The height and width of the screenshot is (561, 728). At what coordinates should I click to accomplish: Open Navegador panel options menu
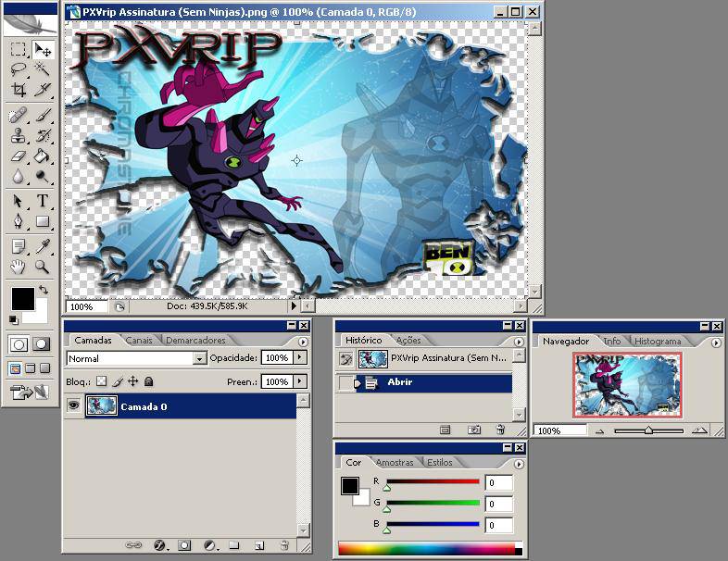[x=716, y=343]
